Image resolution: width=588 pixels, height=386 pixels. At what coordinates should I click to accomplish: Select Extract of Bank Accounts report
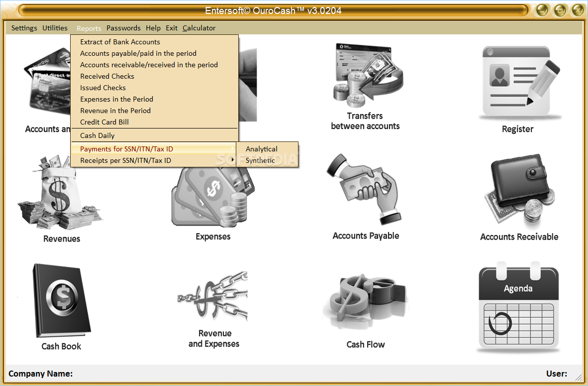click(155, 42)
